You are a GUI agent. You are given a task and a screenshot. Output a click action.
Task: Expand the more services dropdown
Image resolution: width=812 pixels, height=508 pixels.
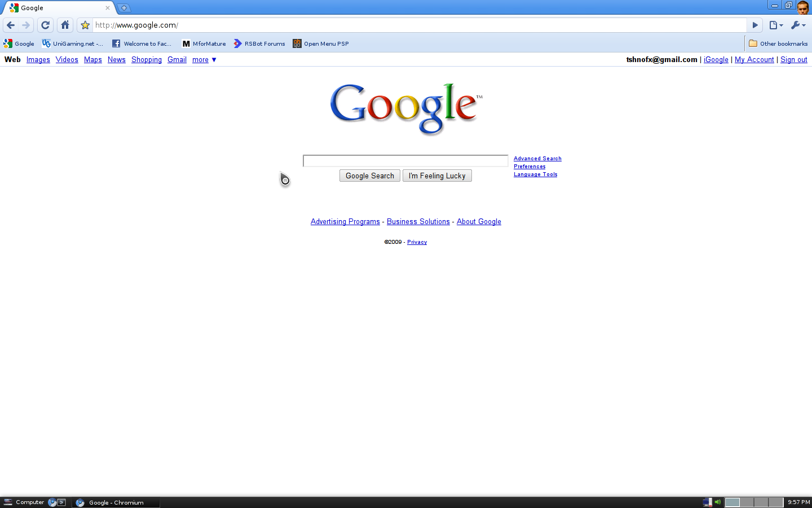(204, 59)
